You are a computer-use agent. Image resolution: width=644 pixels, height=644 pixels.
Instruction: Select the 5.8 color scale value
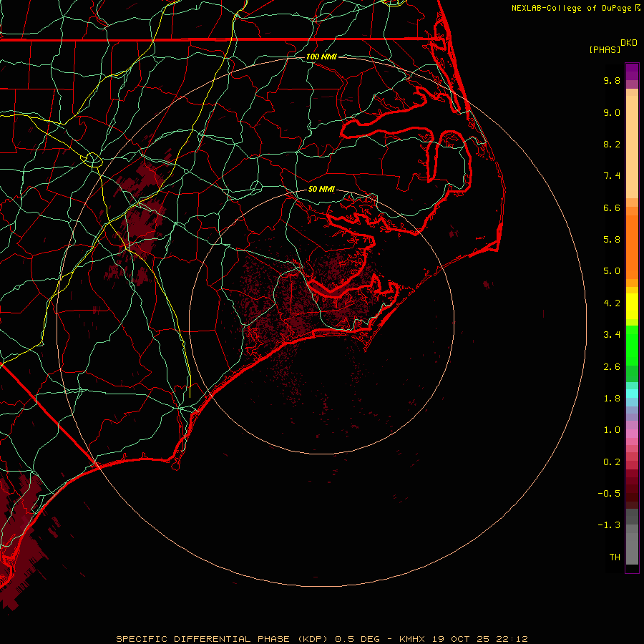(612, 240)
